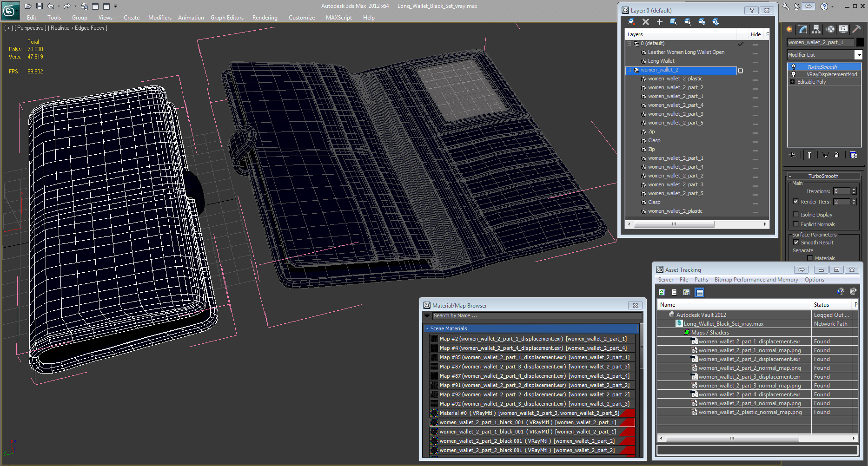868x466 pixels.
Task: Click Add Selected Objects plus icon
Action: click(x=659, y=22)
